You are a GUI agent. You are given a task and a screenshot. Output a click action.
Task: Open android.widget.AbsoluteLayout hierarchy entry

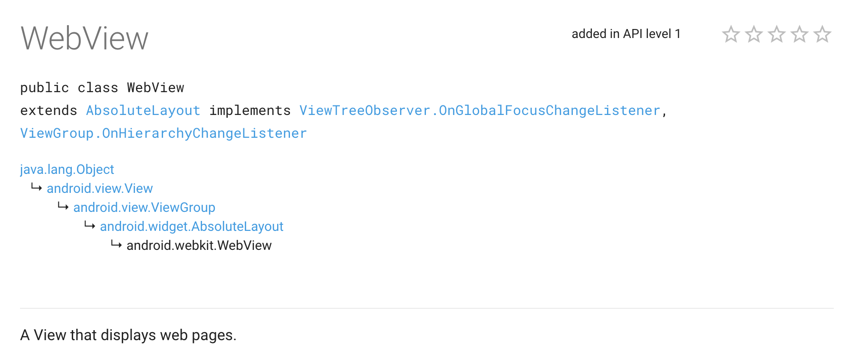tap(192, 227)
